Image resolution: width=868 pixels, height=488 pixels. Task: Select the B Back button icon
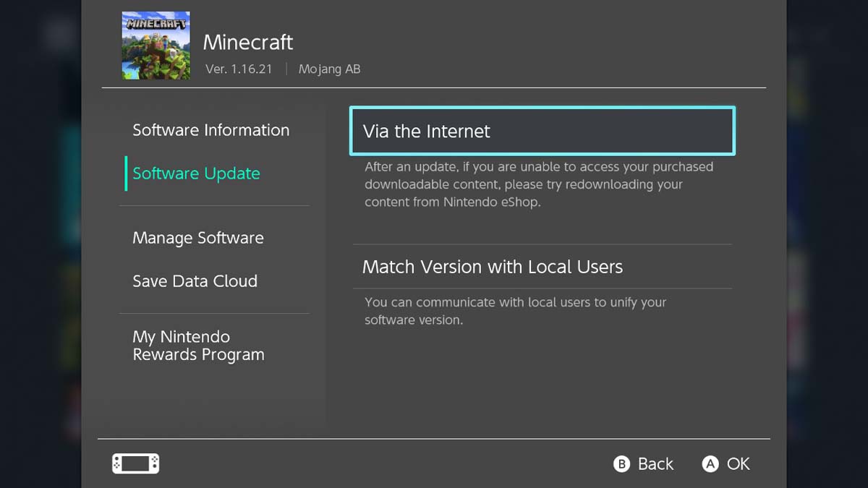click(621, 464)
